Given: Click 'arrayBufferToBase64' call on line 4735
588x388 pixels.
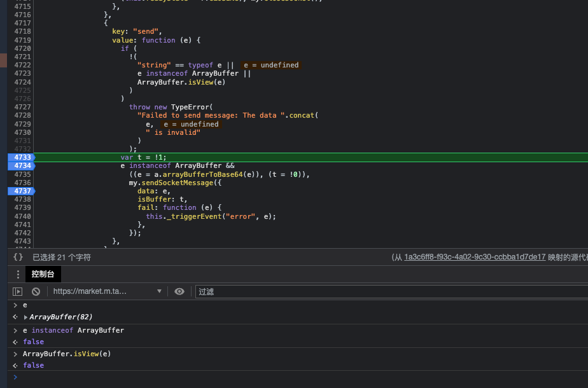Looking at the screenshot, I should click(202, 175).
